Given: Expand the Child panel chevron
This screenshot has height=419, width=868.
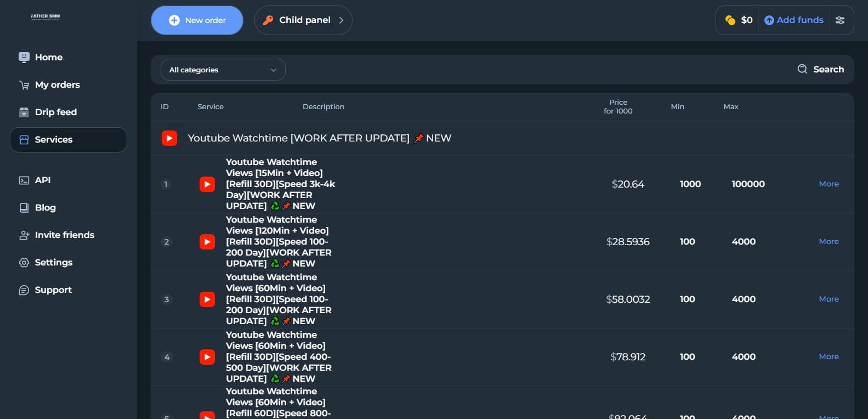Looking at the screenshot, I should coord(341,20).
